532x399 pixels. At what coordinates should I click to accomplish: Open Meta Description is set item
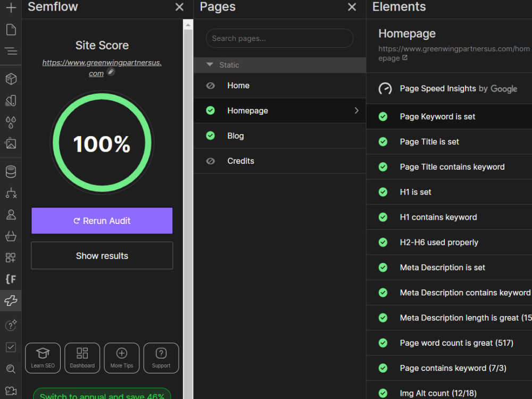coord(449,268)
